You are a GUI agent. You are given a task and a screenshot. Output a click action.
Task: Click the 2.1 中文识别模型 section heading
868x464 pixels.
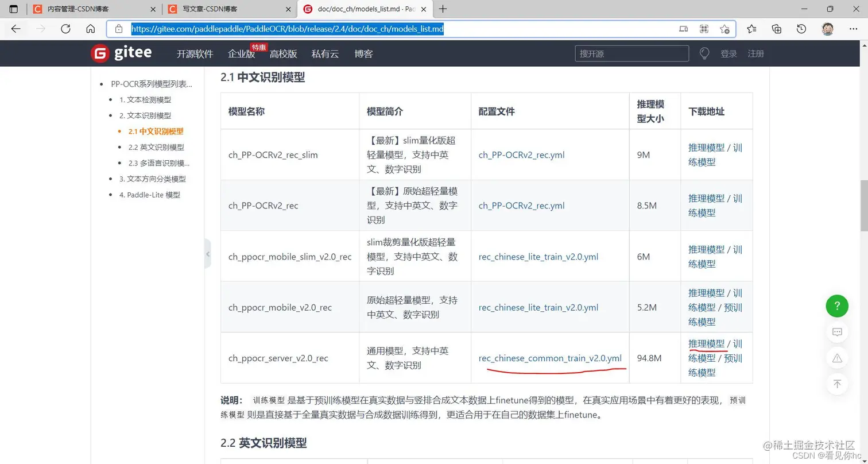(x=262, y=77)
